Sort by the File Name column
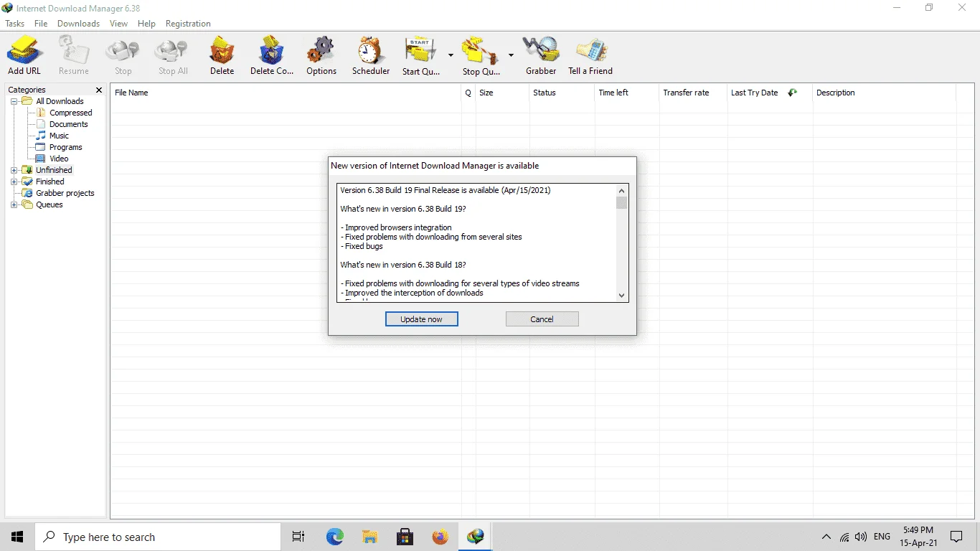 (286, 93)
